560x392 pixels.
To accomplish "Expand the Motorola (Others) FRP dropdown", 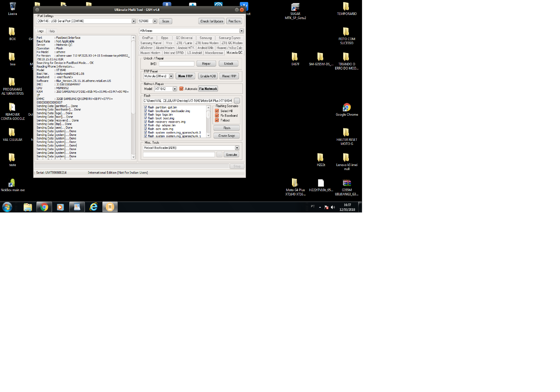I will [171, 76].
